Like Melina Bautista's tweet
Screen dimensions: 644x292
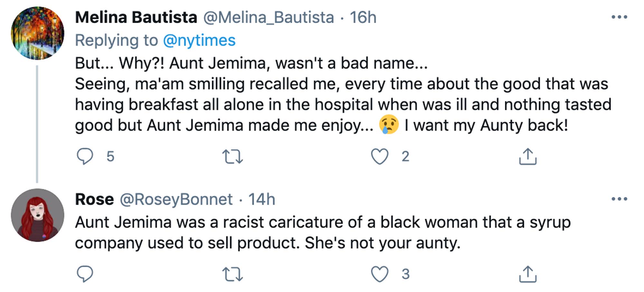point(380,156)
